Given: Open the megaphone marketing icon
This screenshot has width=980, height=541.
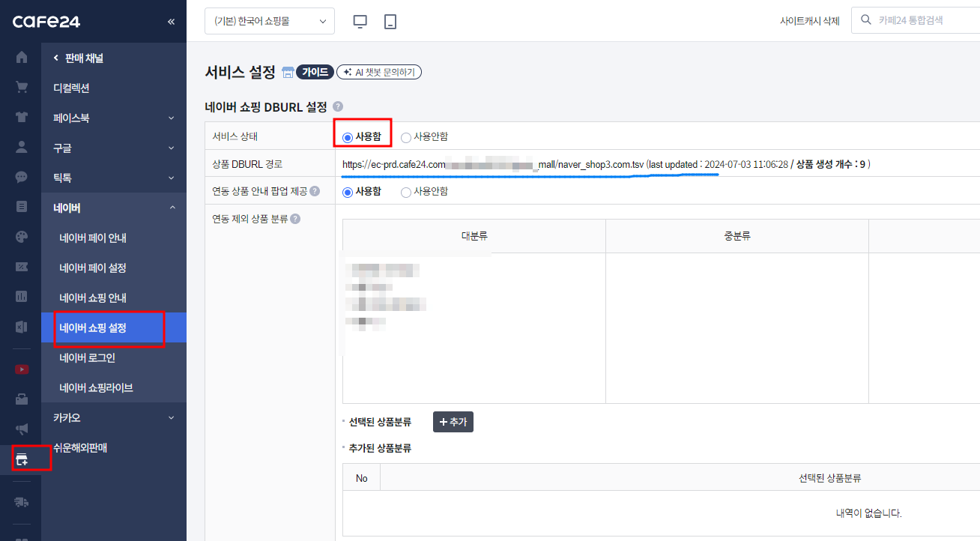Looking at the screenshot, I should click(x=22, y=429).
